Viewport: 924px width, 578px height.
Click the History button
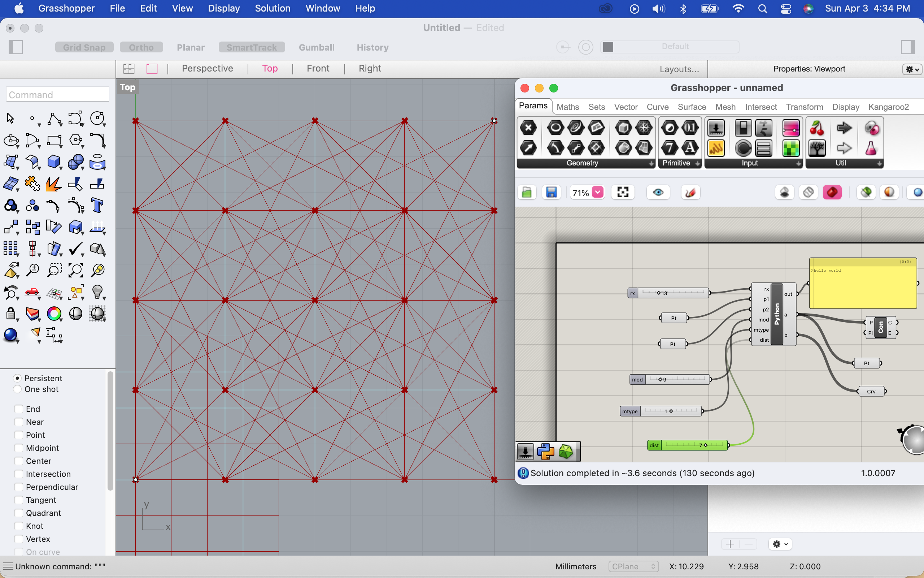372,47
